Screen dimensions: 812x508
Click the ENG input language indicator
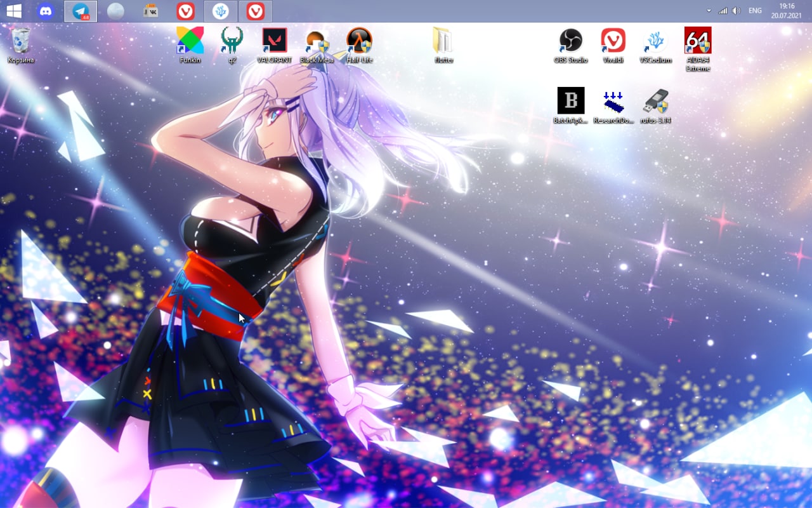pyautogui.click(x=755, y=11)
